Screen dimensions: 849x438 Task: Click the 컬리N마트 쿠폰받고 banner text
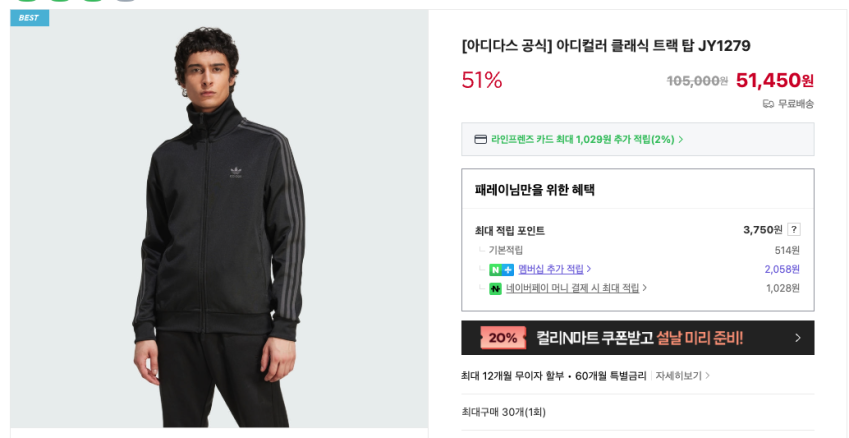[x=640, y=338]
